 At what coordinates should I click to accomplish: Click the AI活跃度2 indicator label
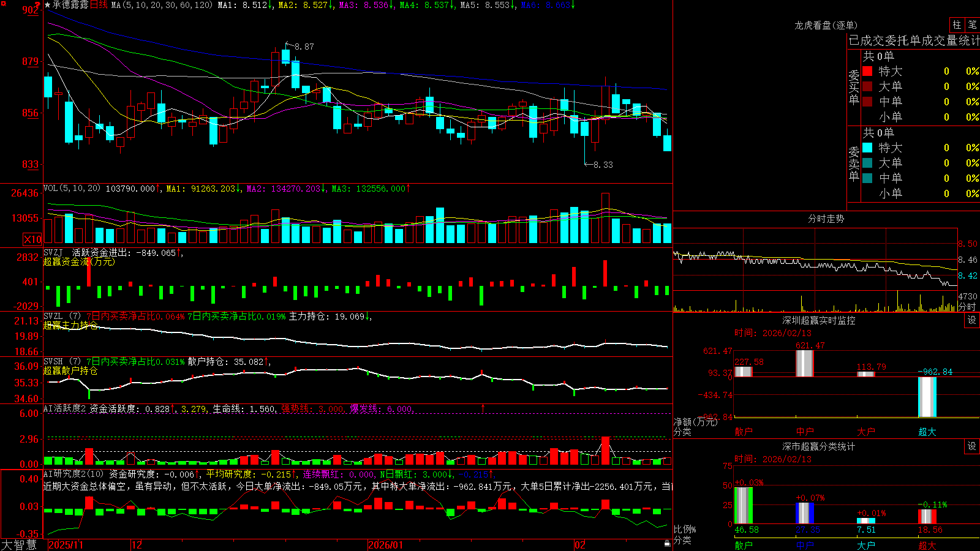[x=65, y=408]
